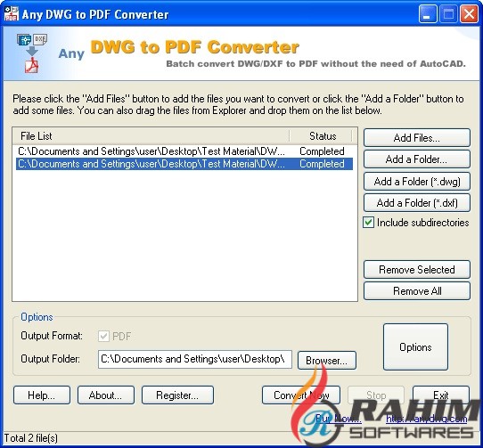Click Add a Folder (*.dwg) button
Screen dimensions: 483x448
point(417,182)
